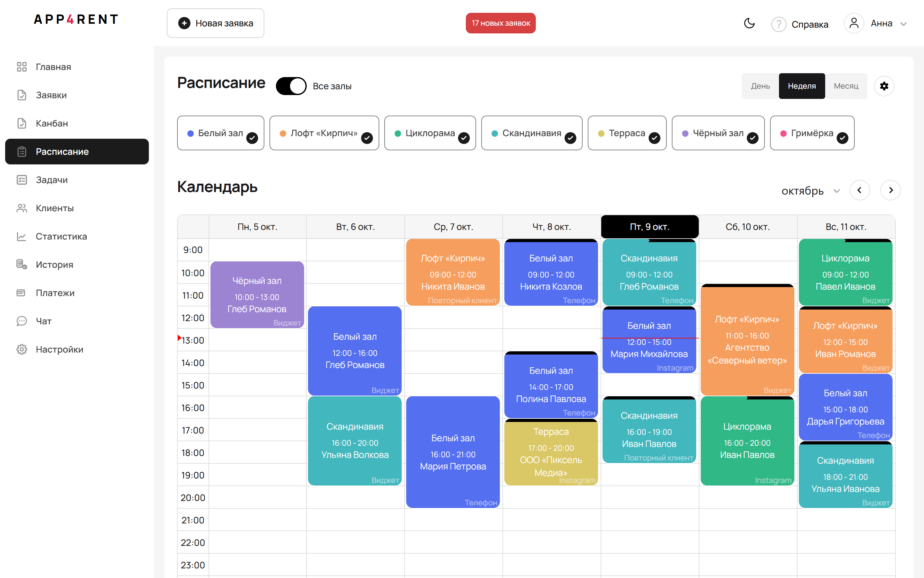Click the Справка help link
924x578 pixels.
click(x=809, y=24)
